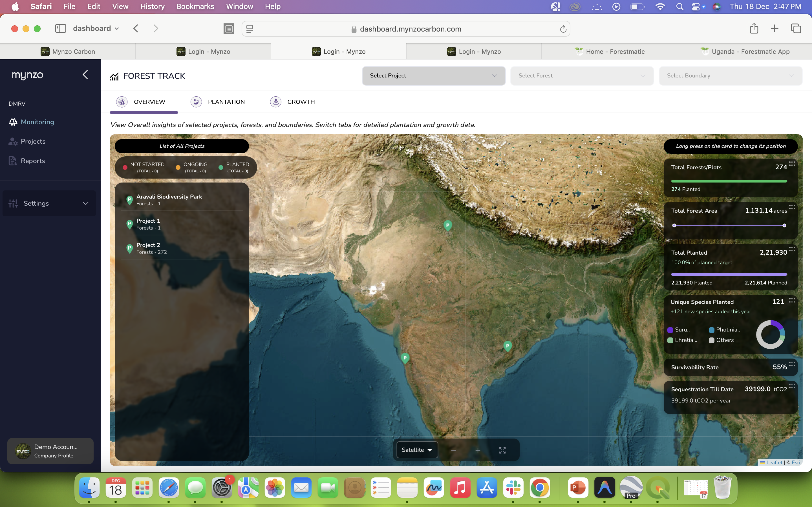Open the Select Project dropdown
Viewport: 812px width, 507px height.
[433, 76]
